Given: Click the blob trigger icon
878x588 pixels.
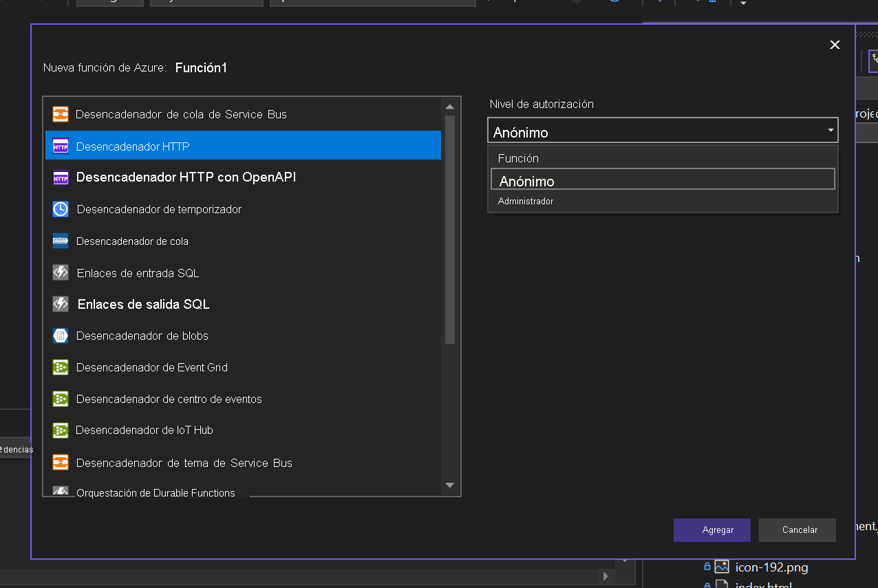Looking at the screenshot, I should (61, 336).
